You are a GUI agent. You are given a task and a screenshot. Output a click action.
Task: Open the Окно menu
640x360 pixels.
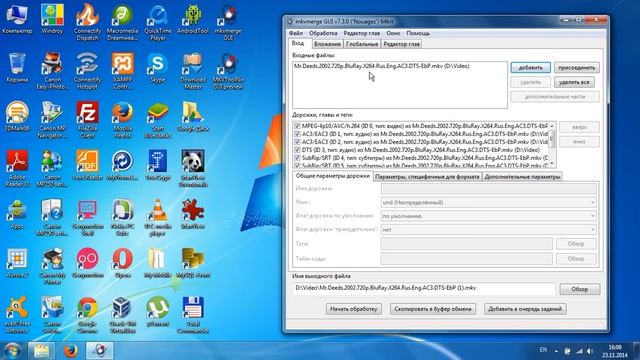pyautogui.click(x=393, y=33)
